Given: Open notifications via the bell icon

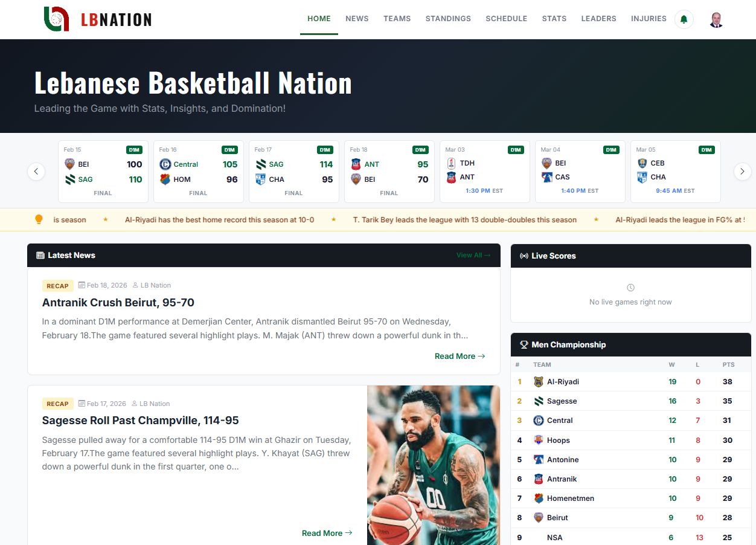Looking at the screenshot, I should point(684,19).
